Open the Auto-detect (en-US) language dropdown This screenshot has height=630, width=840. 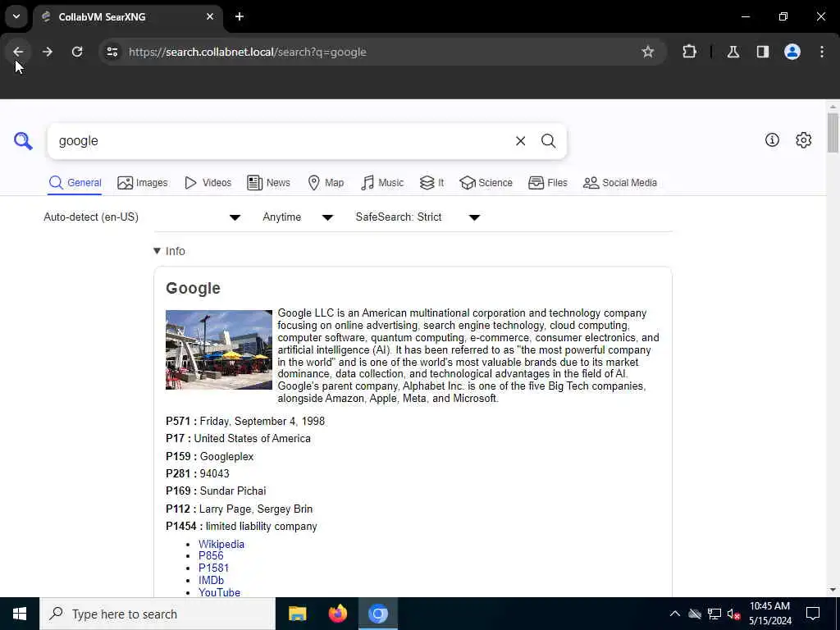click(x=142, y=217)
